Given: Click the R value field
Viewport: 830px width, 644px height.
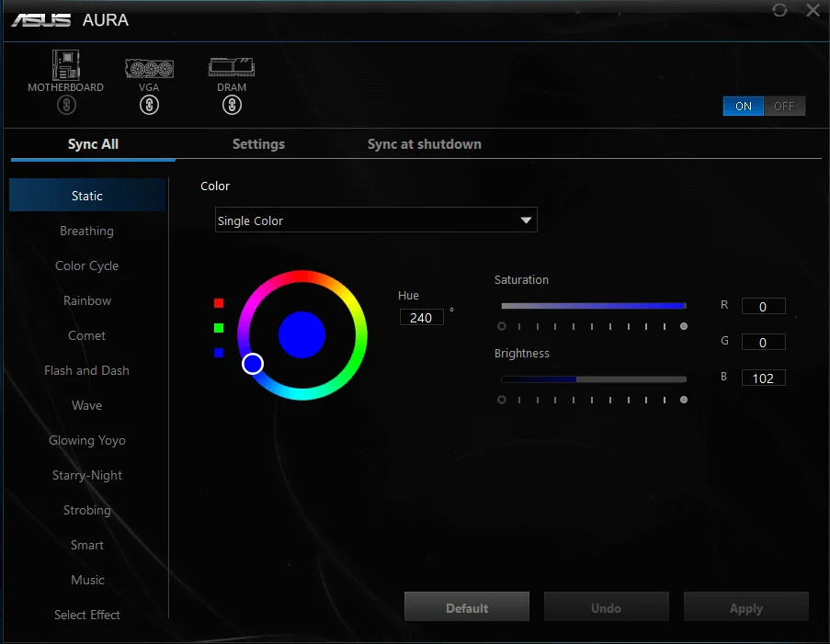Looking at the screenshot, I should tap(763, 307).
